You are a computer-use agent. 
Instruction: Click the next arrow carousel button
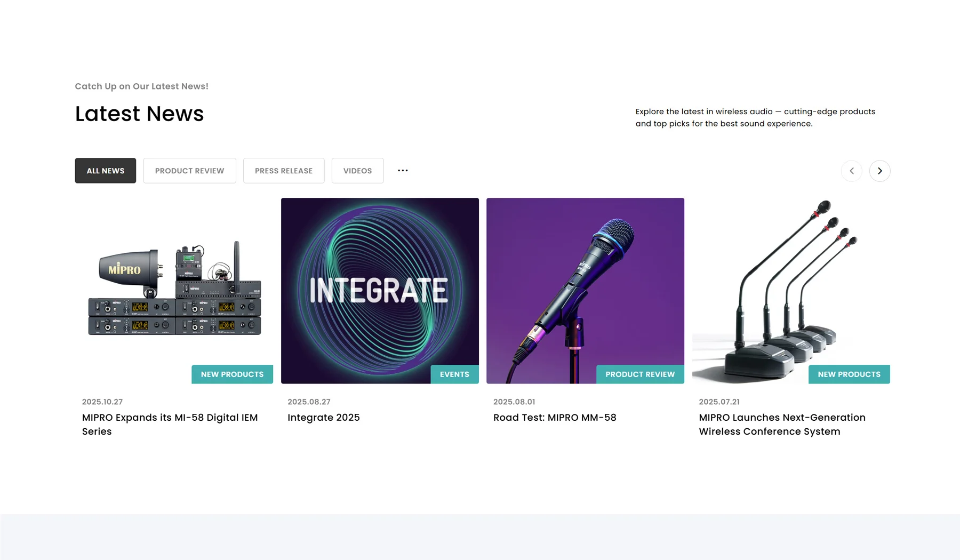[x=879, y=171]
